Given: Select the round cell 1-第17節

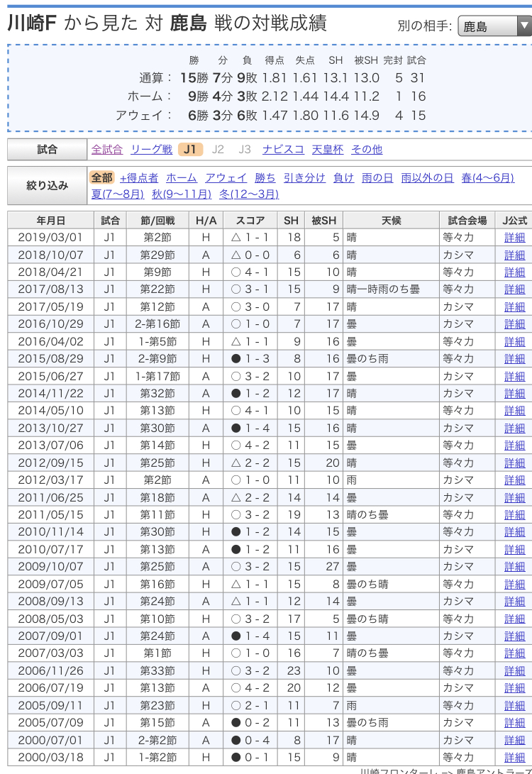Looking at the screenshot, I should click(157, 376).
